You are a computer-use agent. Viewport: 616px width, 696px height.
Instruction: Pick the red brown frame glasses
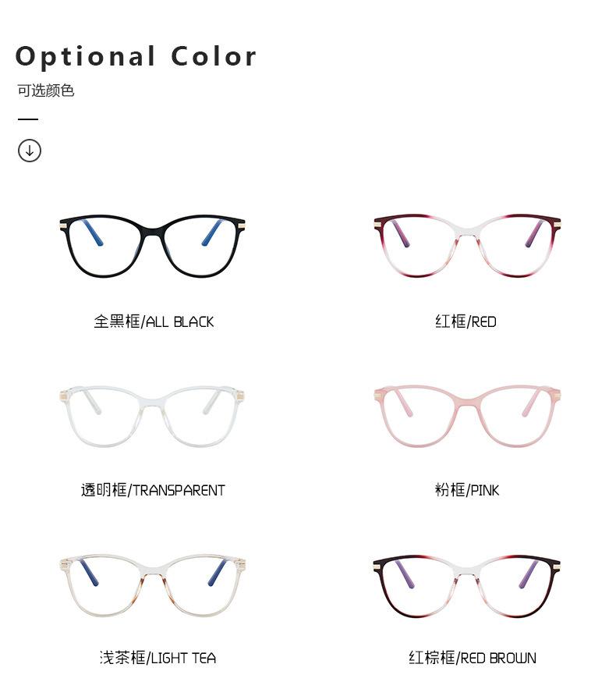(x=467, y=586)
